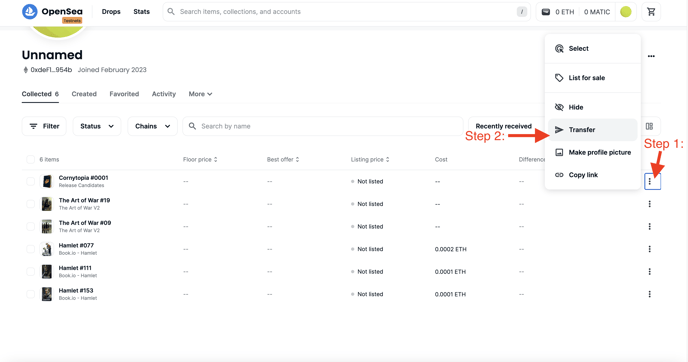688x362 pixels.
Task: Click the wallet icon near 0 ETH
Action: point(545,12)
